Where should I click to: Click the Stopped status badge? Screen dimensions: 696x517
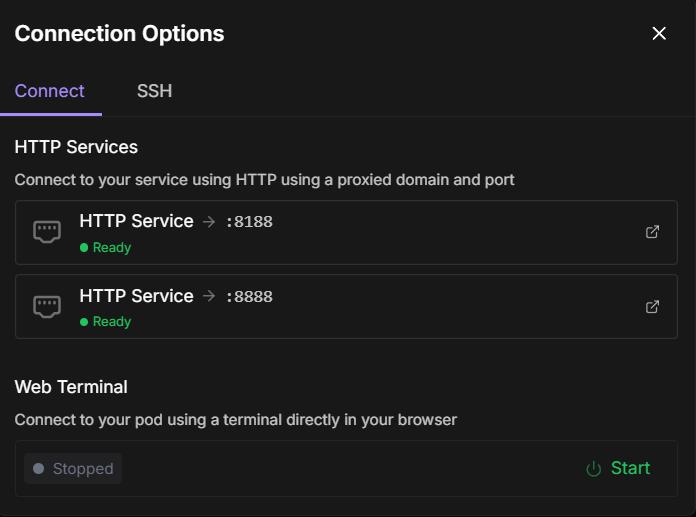tap(73, 468)
